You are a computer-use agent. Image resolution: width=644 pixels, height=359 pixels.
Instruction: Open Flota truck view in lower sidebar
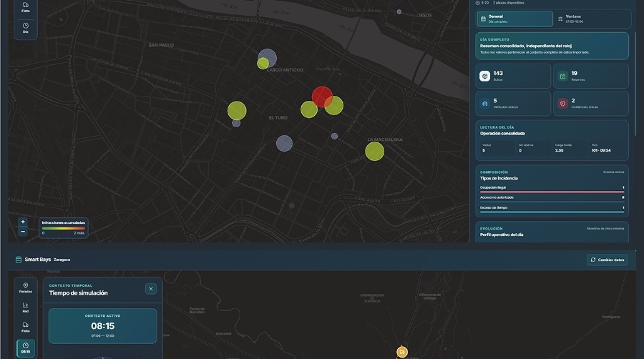[26, 327]
